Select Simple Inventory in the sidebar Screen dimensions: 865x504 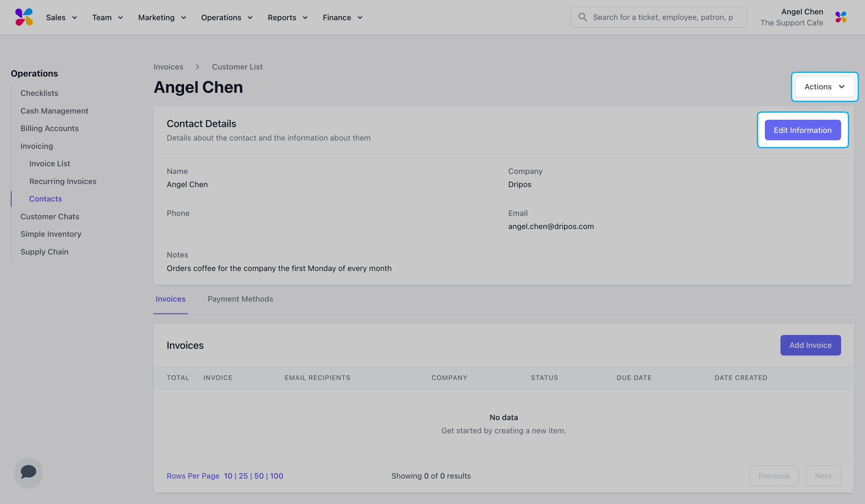coord(51,234)
